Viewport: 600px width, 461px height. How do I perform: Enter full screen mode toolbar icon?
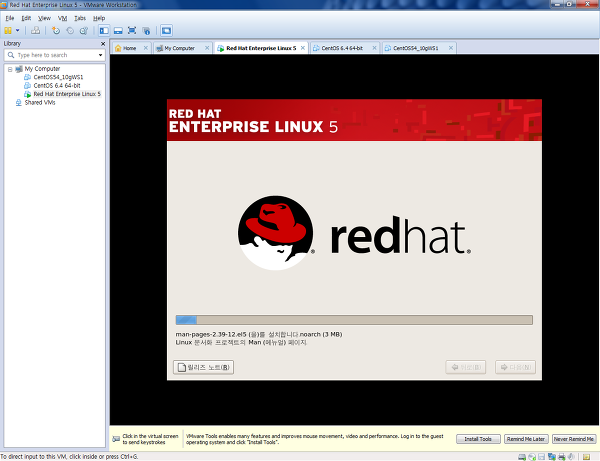(132, 30)
